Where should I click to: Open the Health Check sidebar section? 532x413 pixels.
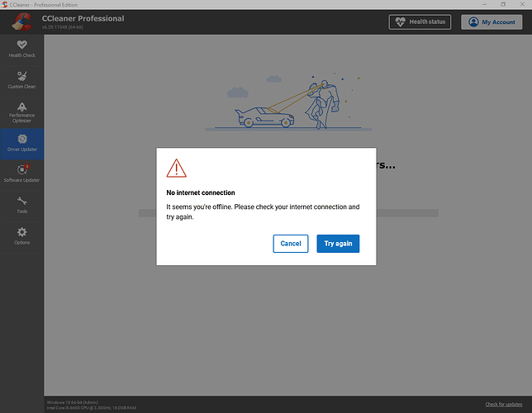click(21, 48)
